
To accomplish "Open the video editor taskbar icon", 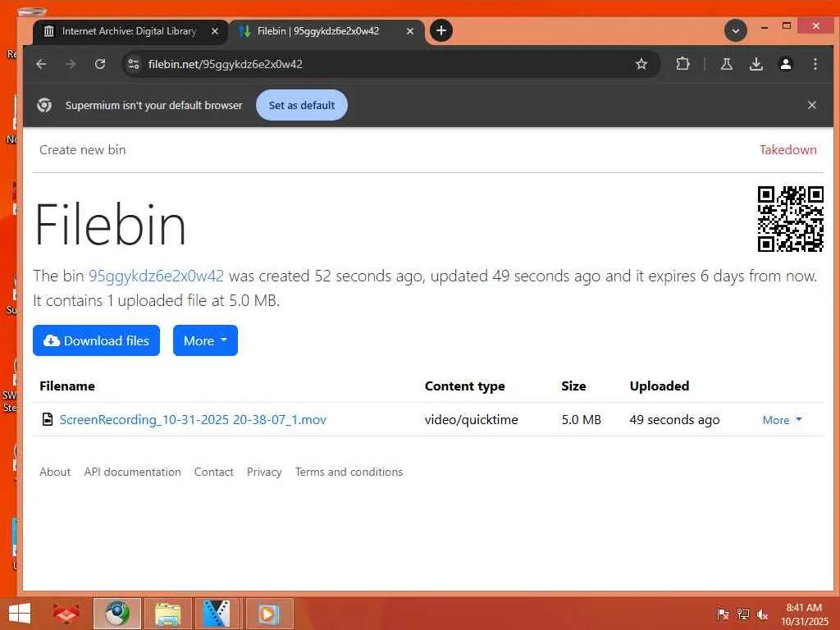I will 217,614.
